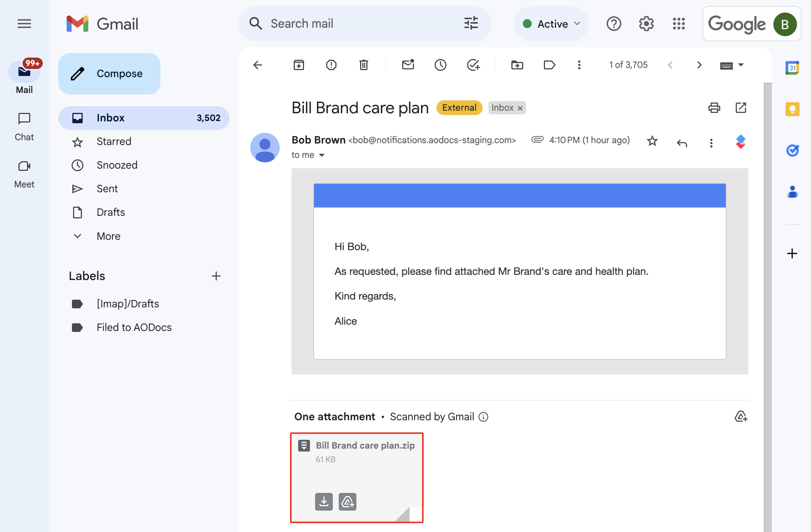Open the Drafts folder

(144, 213)
